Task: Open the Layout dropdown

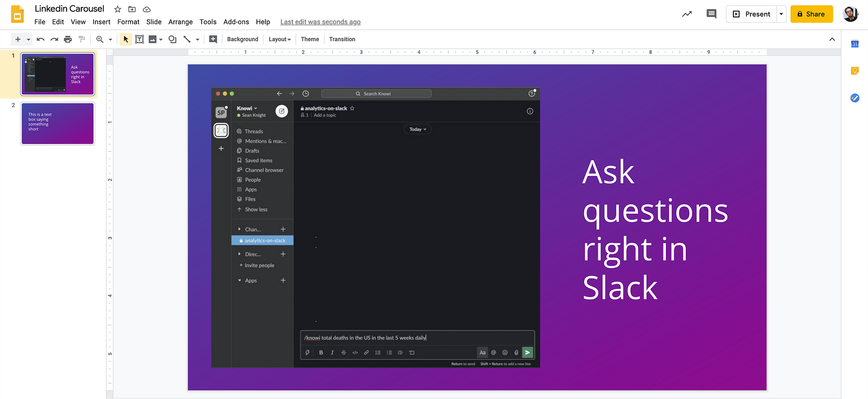Action: pos(280,39)
